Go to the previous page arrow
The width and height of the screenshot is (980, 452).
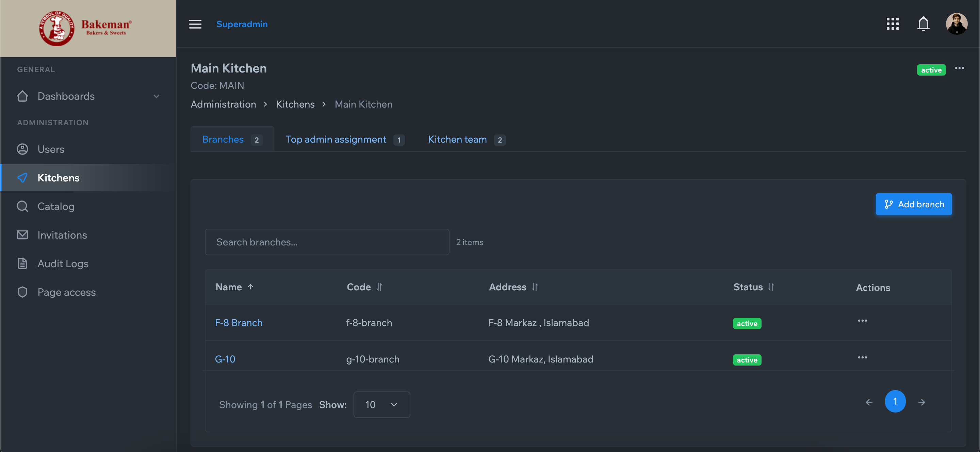click(869, 402)
